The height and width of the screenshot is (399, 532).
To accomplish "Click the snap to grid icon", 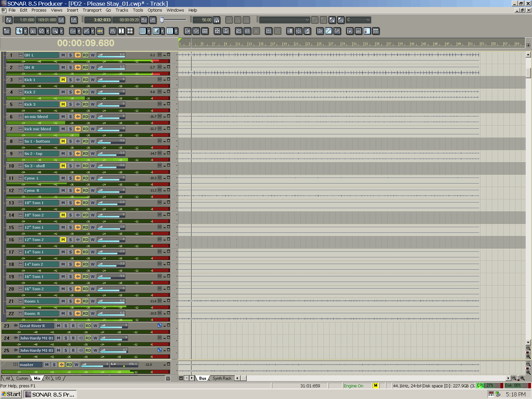I will click(142, 31).
